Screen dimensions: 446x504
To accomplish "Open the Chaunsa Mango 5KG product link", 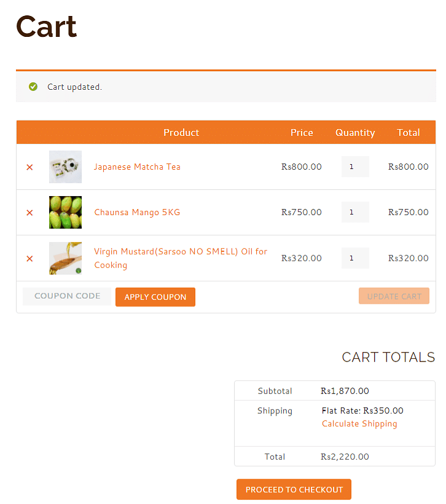I will (137, 212).
